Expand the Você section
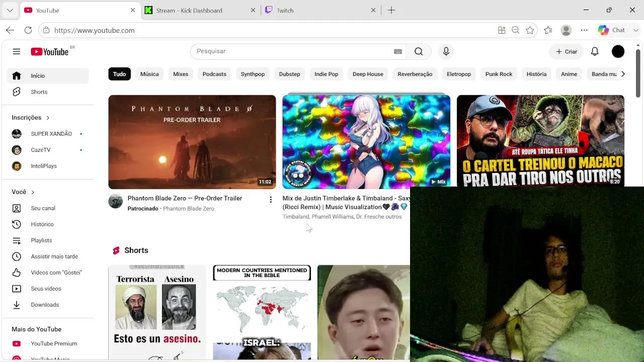This screenshot has width=644, height=362. 23,192
